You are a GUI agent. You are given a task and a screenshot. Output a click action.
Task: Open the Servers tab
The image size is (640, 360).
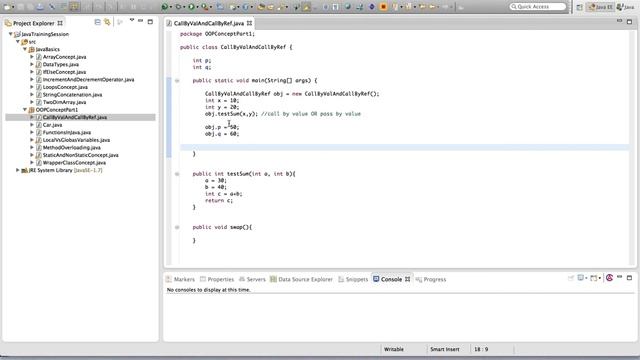(x=252, y=279)
